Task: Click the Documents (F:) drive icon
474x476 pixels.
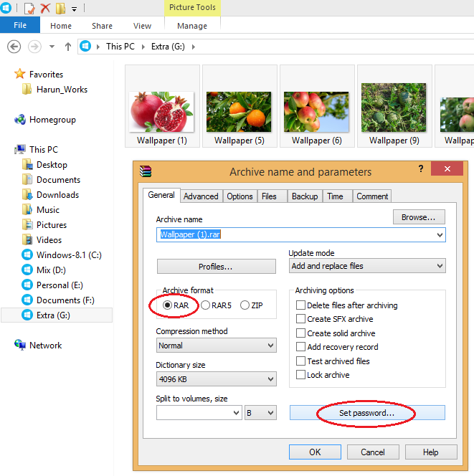Action: [x=27, y=300]
